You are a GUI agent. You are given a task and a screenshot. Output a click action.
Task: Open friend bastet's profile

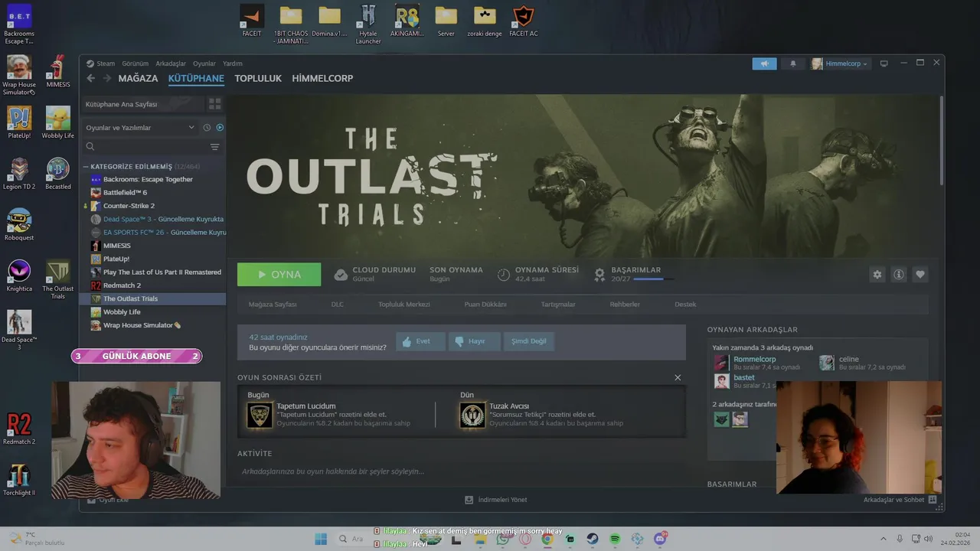tap(743, 377)
